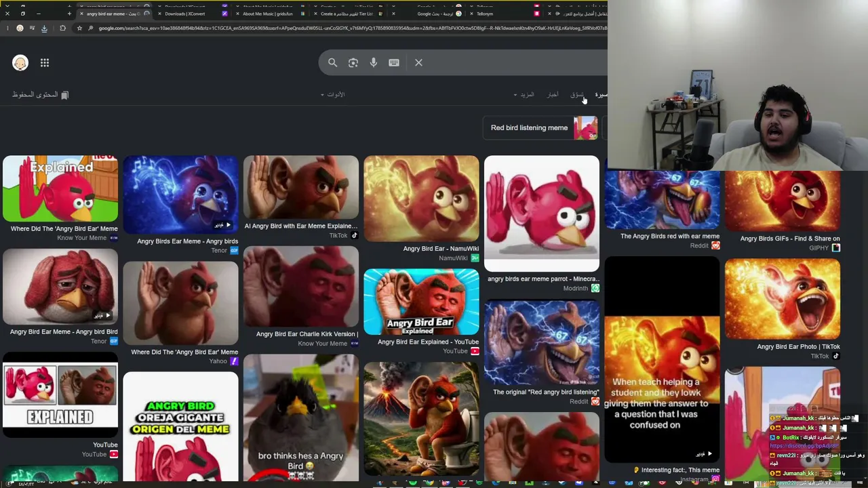
Task: Switch to the News (اخبار) tab
Action: click(553, 95)
